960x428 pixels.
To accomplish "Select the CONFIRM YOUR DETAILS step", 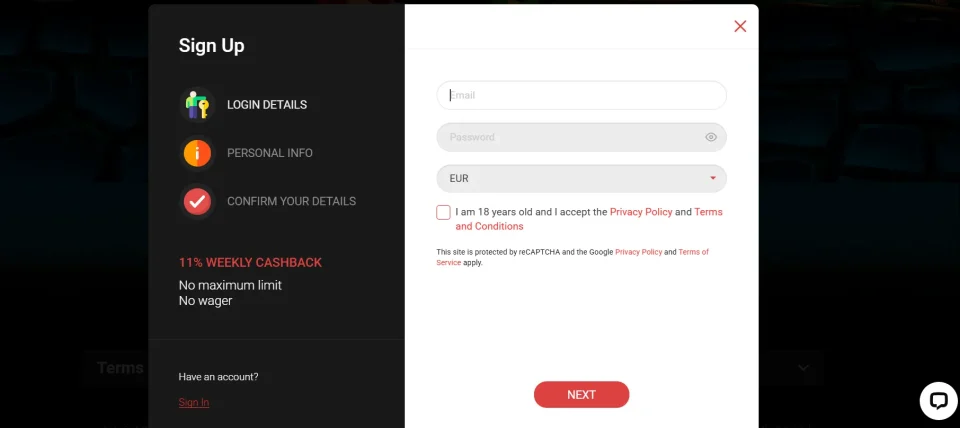I will (x=291, y=201).
